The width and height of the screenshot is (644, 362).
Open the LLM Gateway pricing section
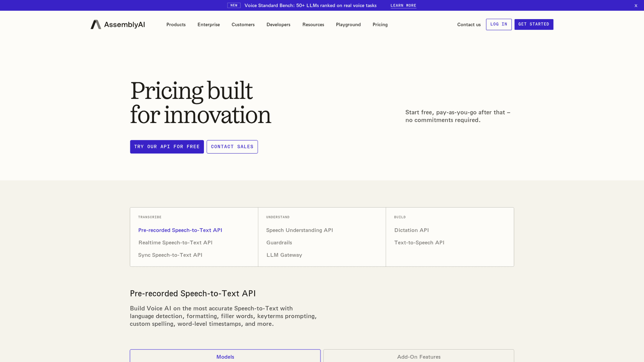click(284, 255)
